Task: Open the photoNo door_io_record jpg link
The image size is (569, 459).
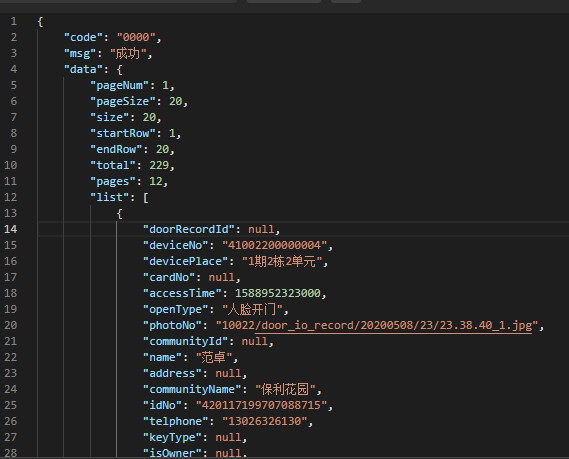Action: pos(393,325)
